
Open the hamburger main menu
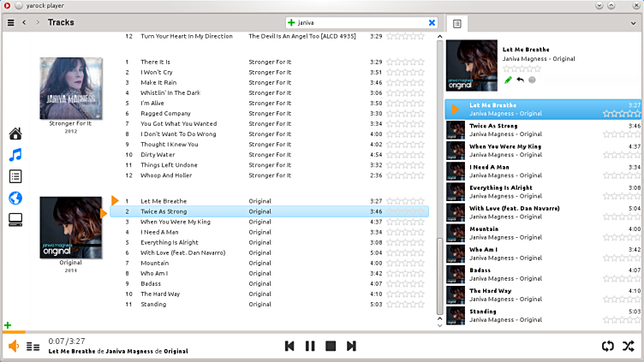tap(10, 22)
